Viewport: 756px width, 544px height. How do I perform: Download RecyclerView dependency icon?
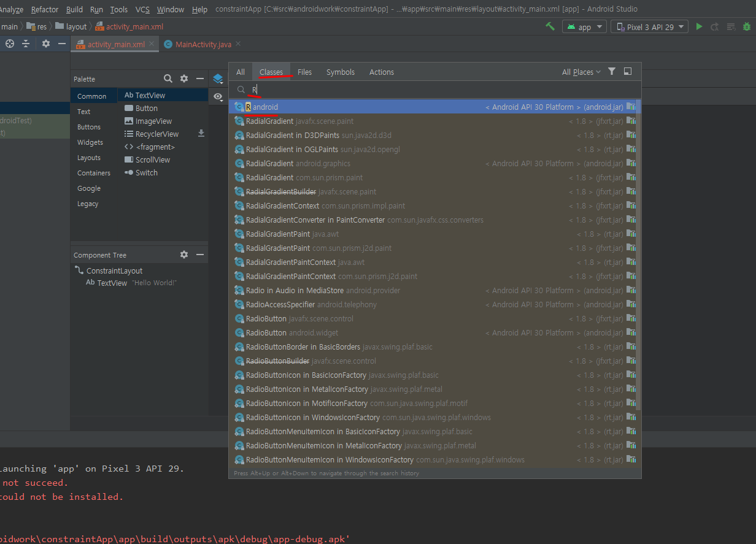pos(201,133)
